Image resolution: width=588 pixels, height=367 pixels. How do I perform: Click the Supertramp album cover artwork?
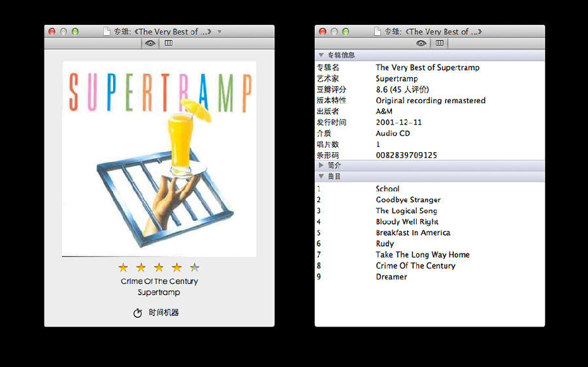point(159,159)
